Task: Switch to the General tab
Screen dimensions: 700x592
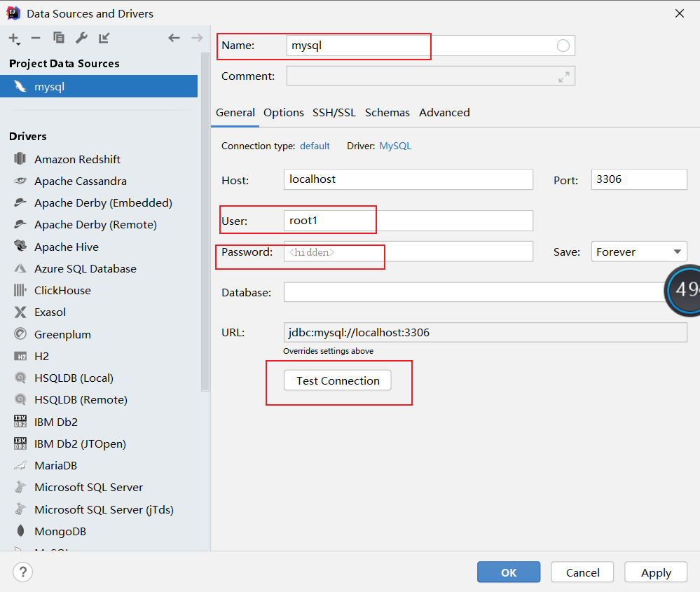Action: pos(235,113)
